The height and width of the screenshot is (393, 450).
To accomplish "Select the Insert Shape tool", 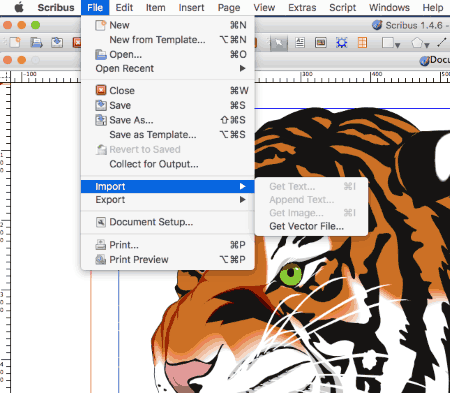I will pos(388,43).
